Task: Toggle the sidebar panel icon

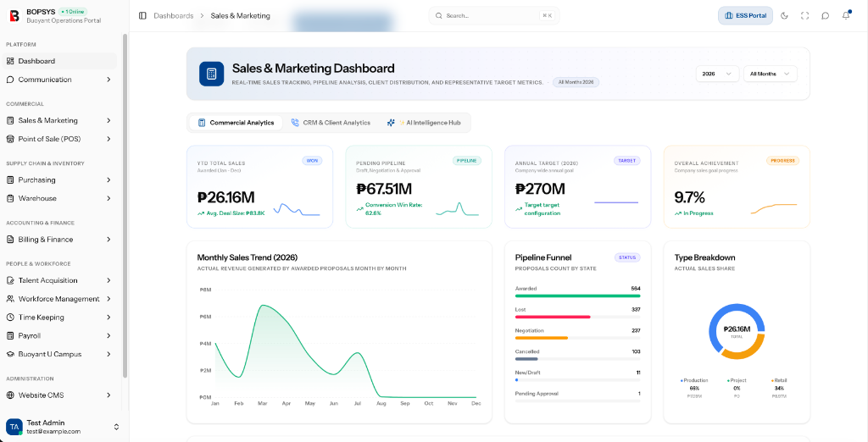Action: point(142,15)
